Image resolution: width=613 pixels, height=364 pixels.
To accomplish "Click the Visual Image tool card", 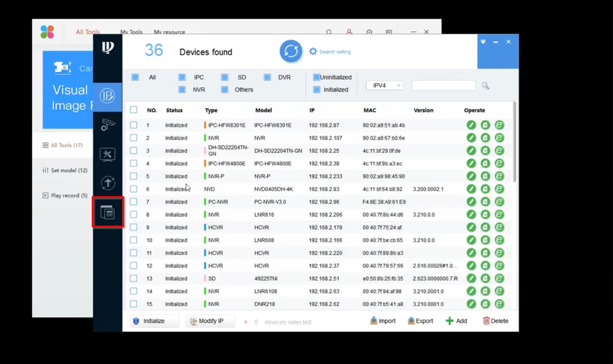I will [68, 90].
